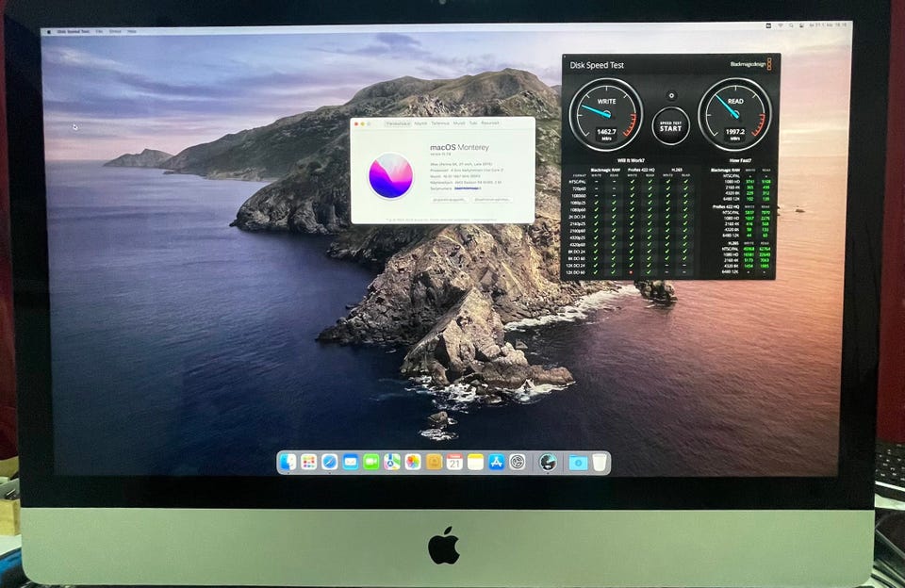
Task: Click the macOS Monterey title text
Action: 459,148
